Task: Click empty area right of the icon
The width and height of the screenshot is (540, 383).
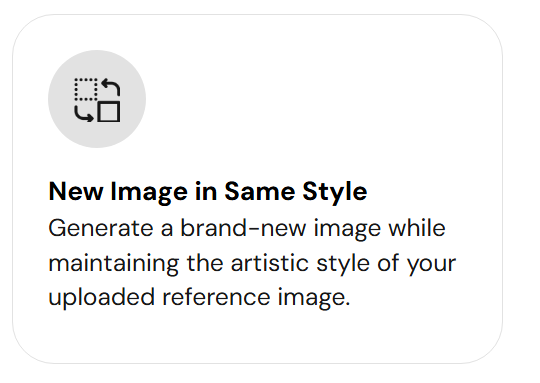Action: point(310,99)
